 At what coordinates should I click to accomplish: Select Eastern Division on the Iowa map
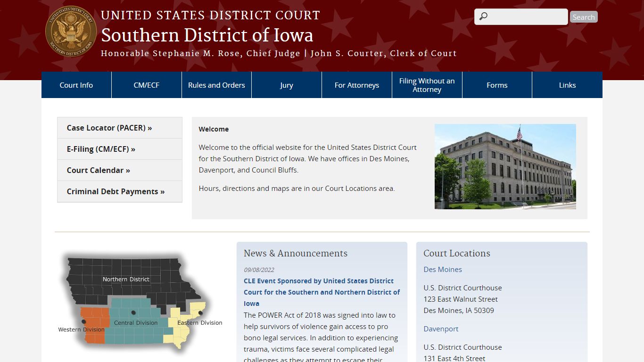[200, 322]
